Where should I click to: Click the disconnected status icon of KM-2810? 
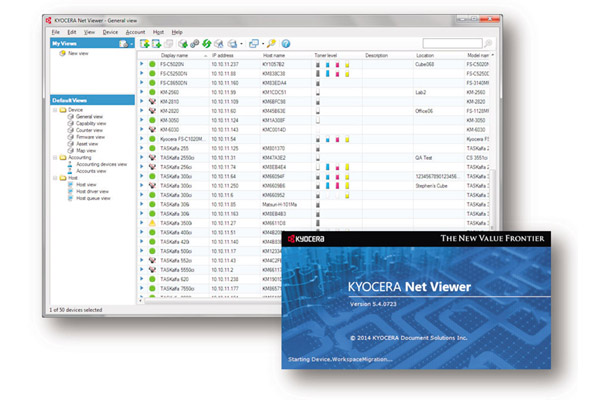tap(152, 101)
